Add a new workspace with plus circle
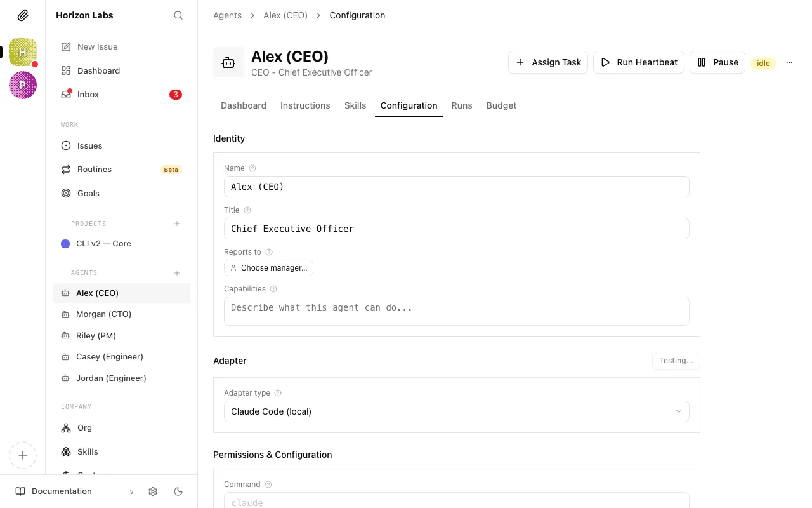812x508 pixels. [23, 455]
